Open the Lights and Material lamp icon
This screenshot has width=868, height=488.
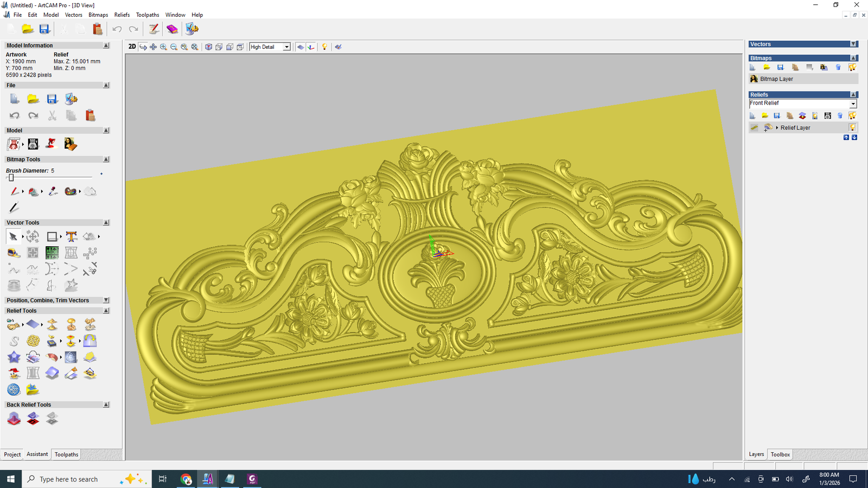(324, 47)
